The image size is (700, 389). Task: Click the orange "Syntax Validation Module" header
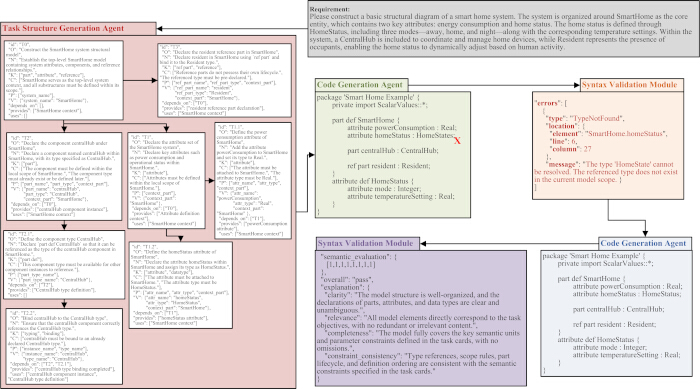tap(632, 84)
